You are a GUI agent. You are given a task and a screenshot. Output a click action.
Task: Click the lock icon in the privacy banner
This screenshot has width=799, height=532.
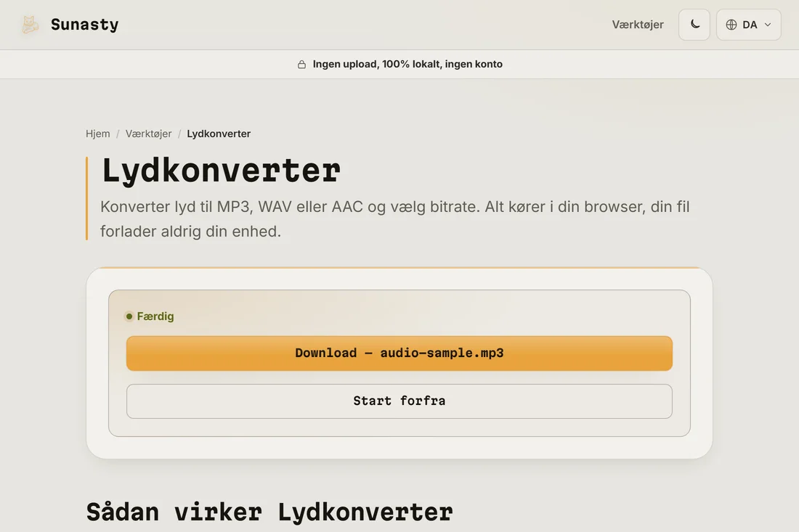301,64
